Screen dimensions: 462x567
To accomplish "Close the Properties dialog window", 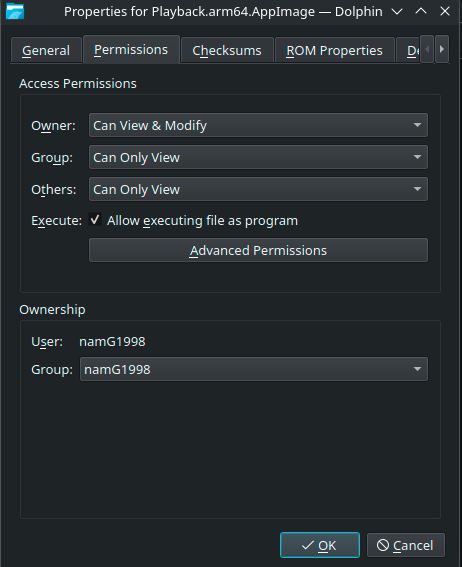I will click(x=445, y=12).
